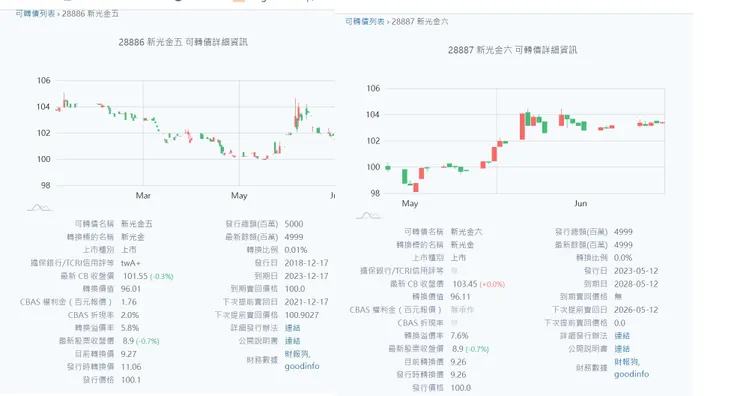Select 可轉債名稱 value 新光金五
Viewport: 740px width, 396px height.
point(136,224)
